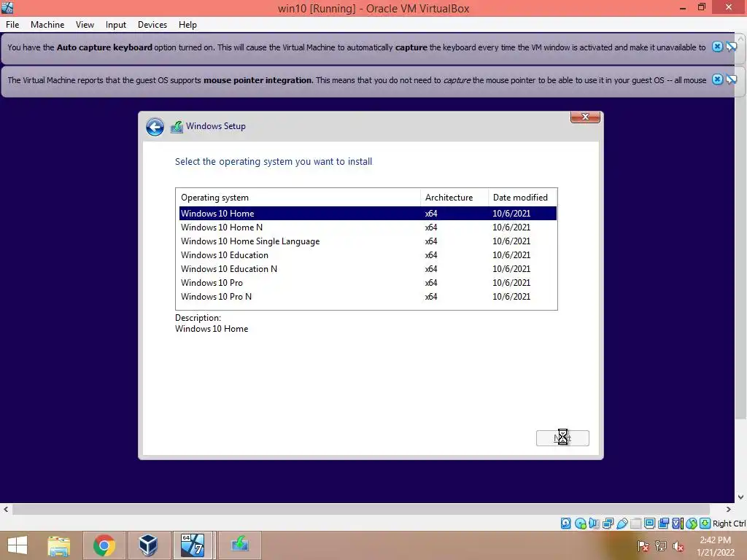Click the keyboard capture arrow icon
Image resolution: width=747 pixels, height=560 pixels.
pos(705,524)
